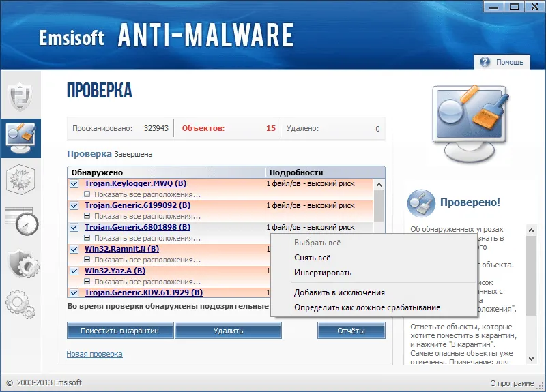Viewport: 546px width, 392px height.
Task: Open Trojan.Generic.KDV.613929 (B) detection link
Action: (x=143, y=292)
